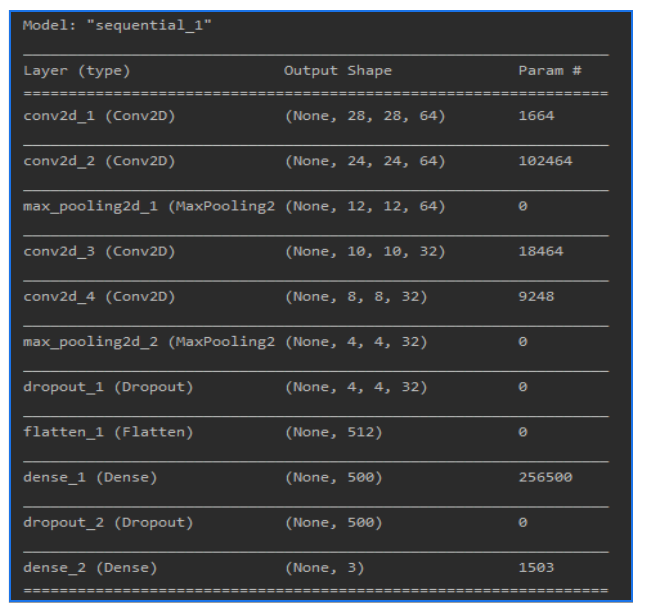The width and height of the screenshot is (648, 615).
Task: Select the dense_1 (Dense) layer name
Action: click(90, 477)
